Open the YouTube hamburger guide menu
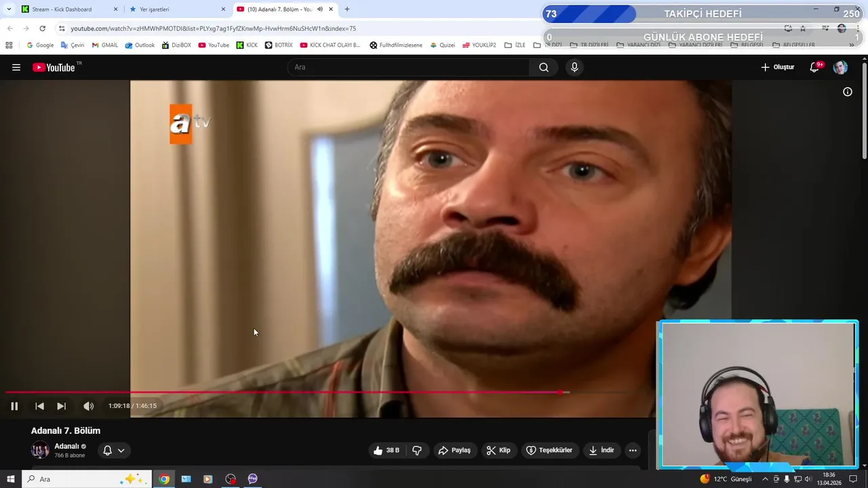868x488 pixels. click(16, 67)
